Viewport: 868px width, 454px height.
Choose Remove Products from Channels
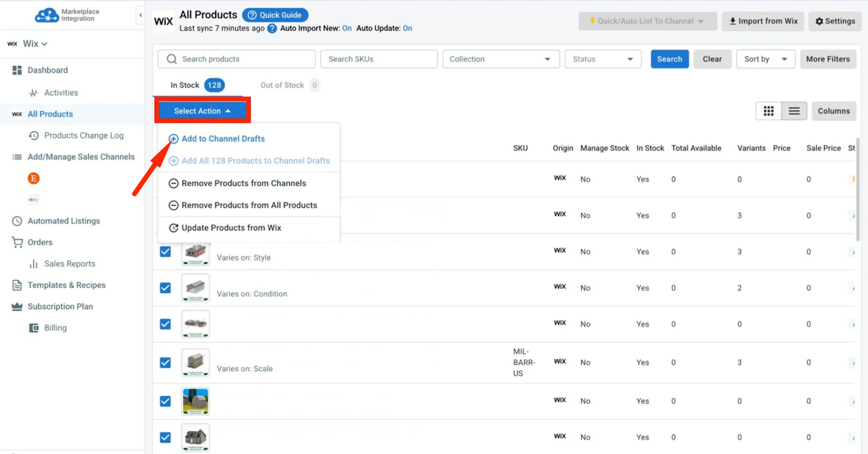237,184
